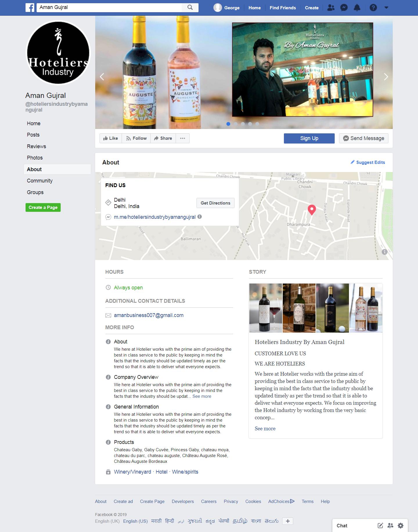Click the map info icon
The height and width of the screenshot is (532, 418).
point(385,252)
